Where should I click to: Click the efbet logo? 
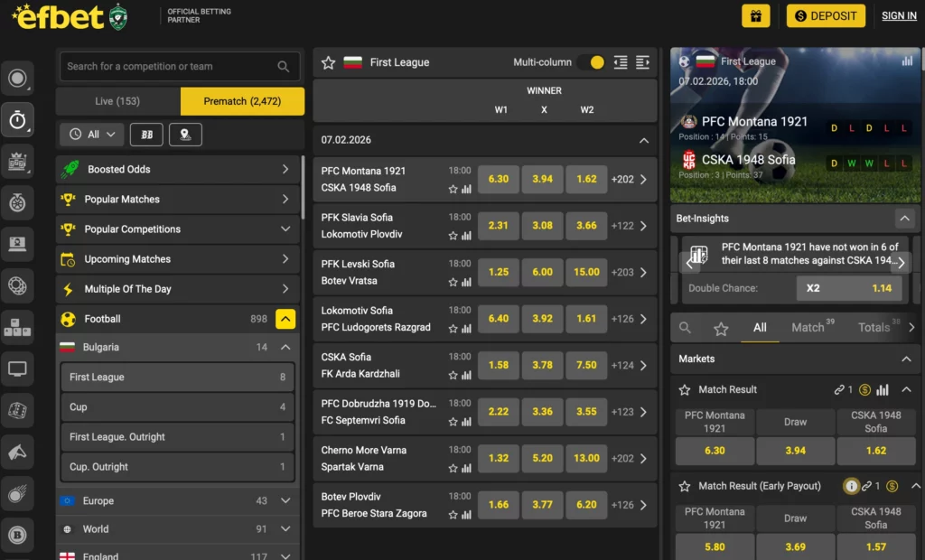pyautogui.click(x=58, y=16)
